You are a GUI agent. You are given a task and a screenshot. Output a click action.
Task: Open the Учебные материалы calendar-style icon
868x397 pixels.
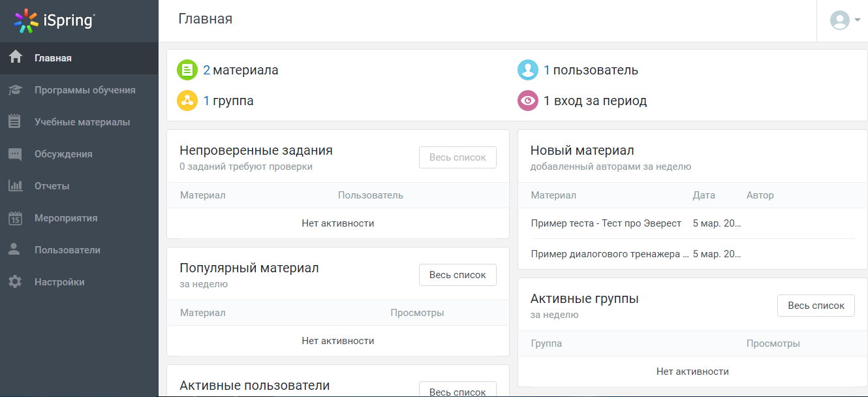coord(14,121)
